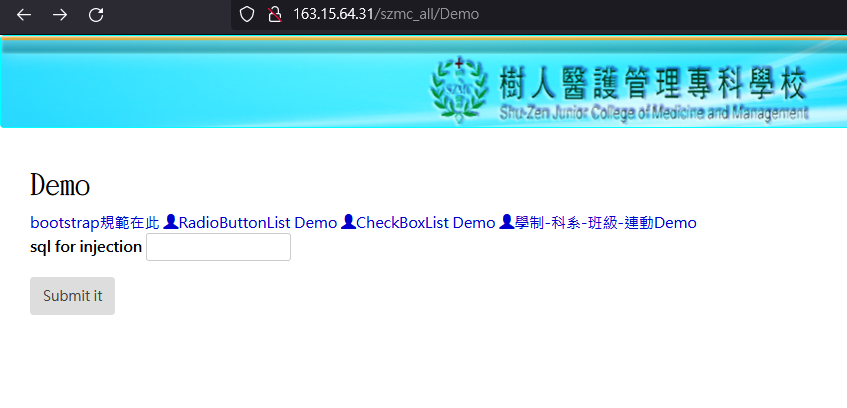Focus the sql for injection text field
This screenshot has height=408, width=847.
tap(218, 247)
